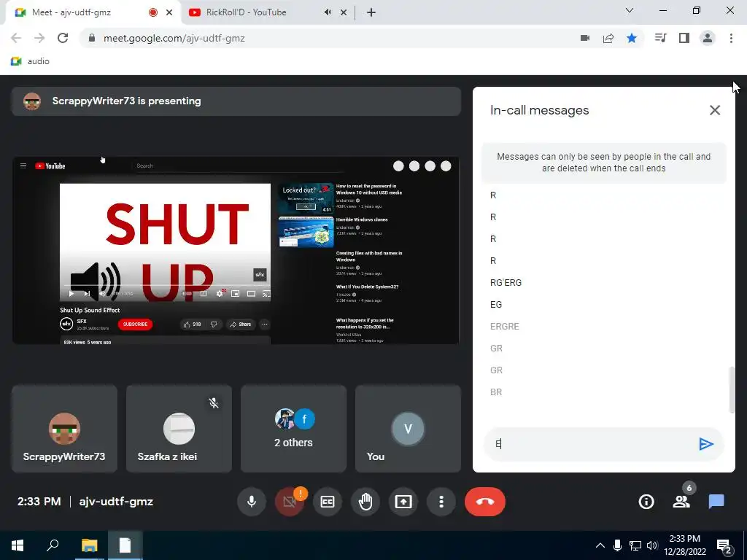Viewport: 747px width, 560px height.
Task: Click the BR chat message
Action: tap(496, 392)
